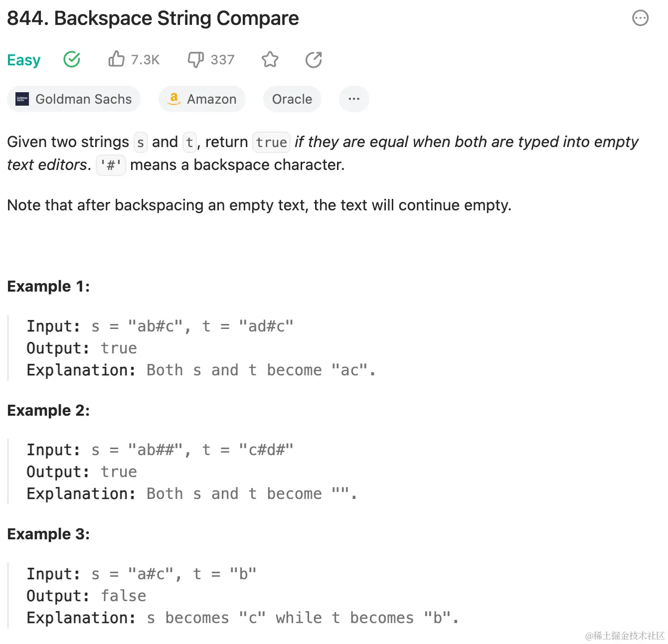Click the '#' inline code snippet
The height and width of the screenshot is (644, 668).
pyautogui.click(x=111, y=165)
